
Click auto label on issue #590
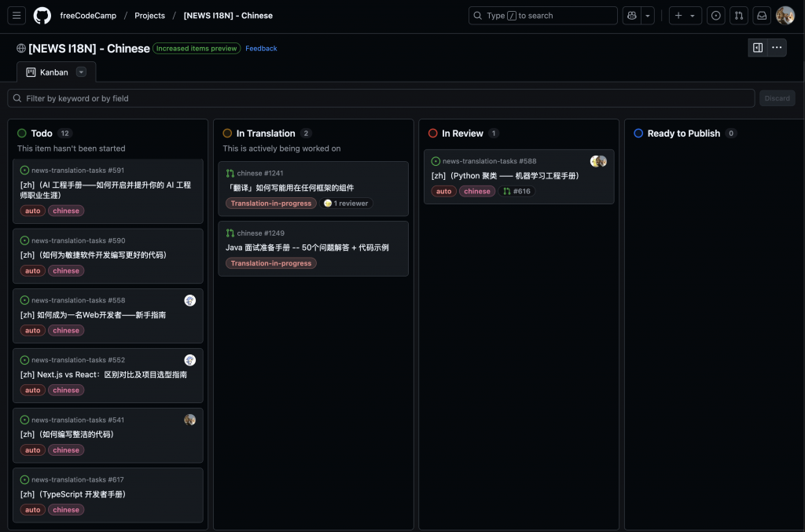pos(32,271)
